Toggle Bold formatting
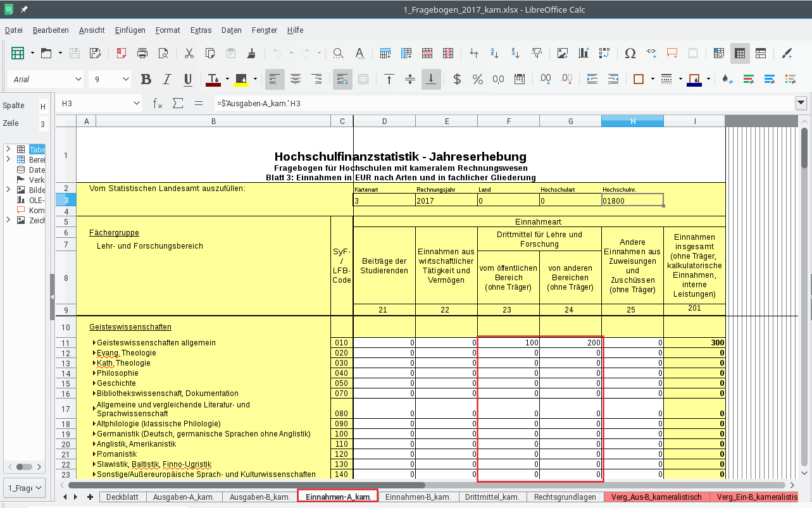This screenshot has width=812, height=508. tap(146, 79)
